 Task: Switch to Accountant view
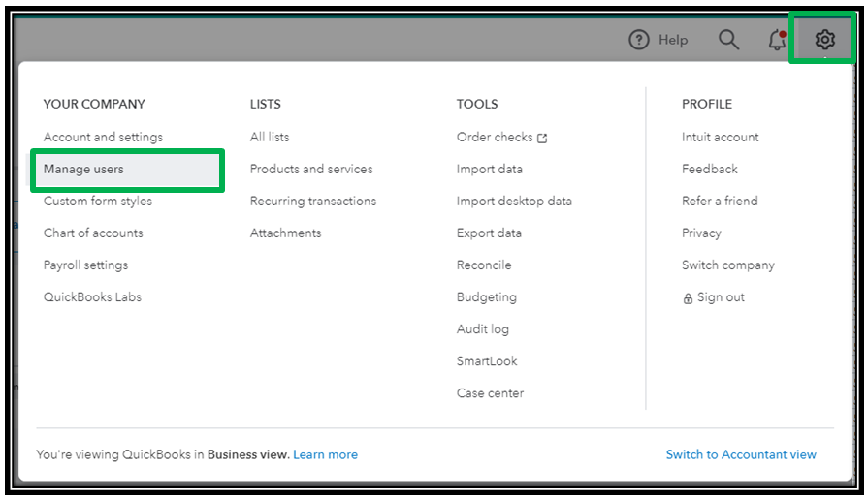[x=741, y=455]
